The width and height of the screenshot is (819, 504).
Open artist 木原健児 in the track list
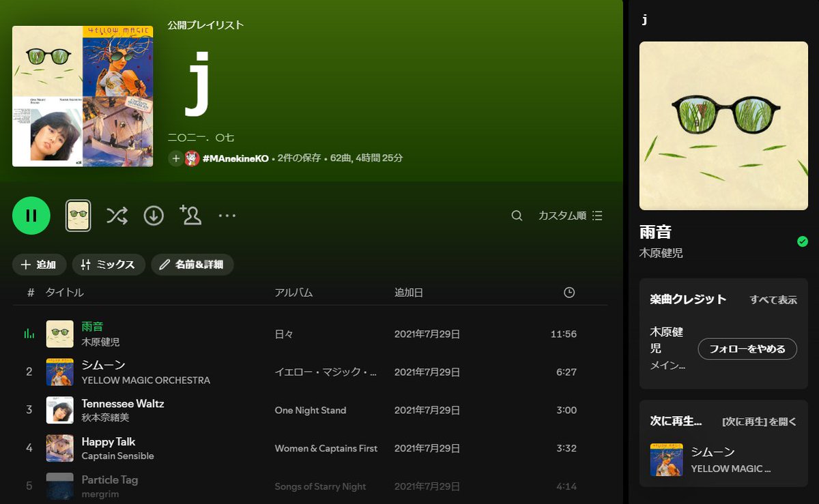click(x=100, y=342)
